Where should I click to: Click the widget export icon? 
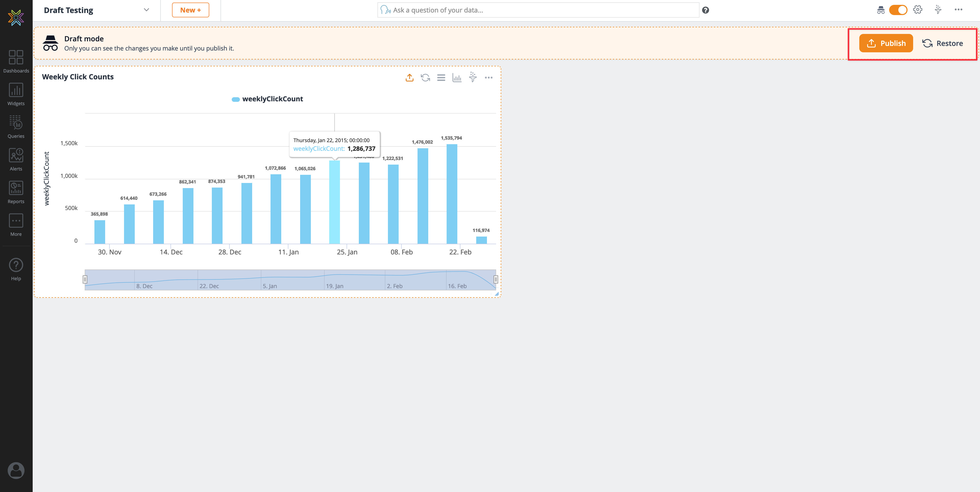[409, 78]
